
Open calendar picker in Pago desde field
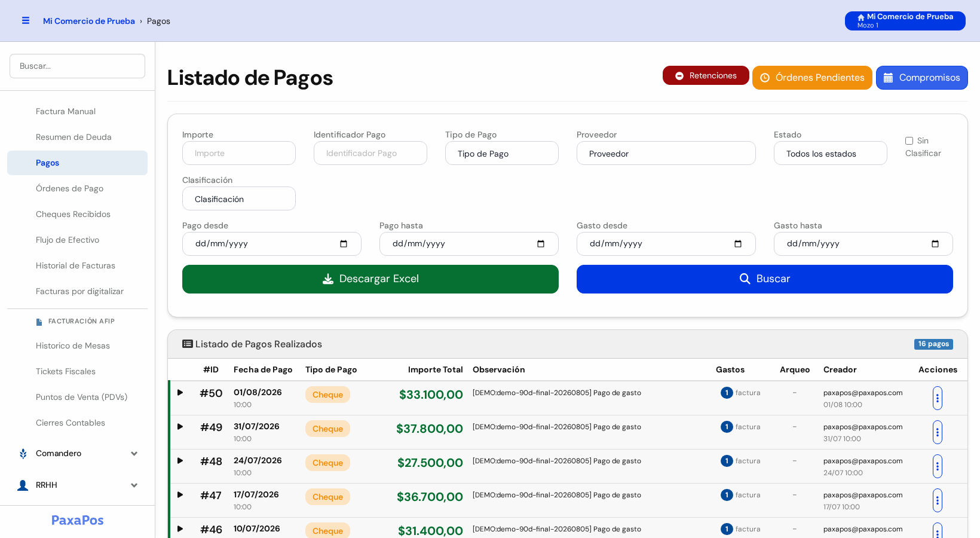point(344,244)
